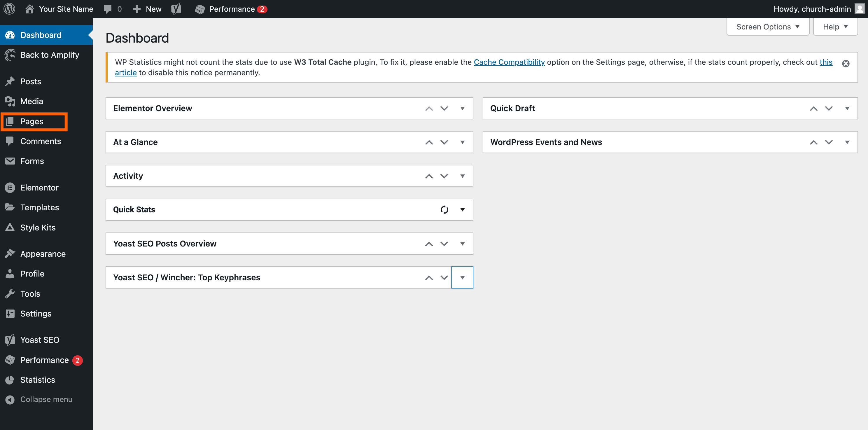
Task: Move At a Glance widget up
Action: [x=429, y=142]
